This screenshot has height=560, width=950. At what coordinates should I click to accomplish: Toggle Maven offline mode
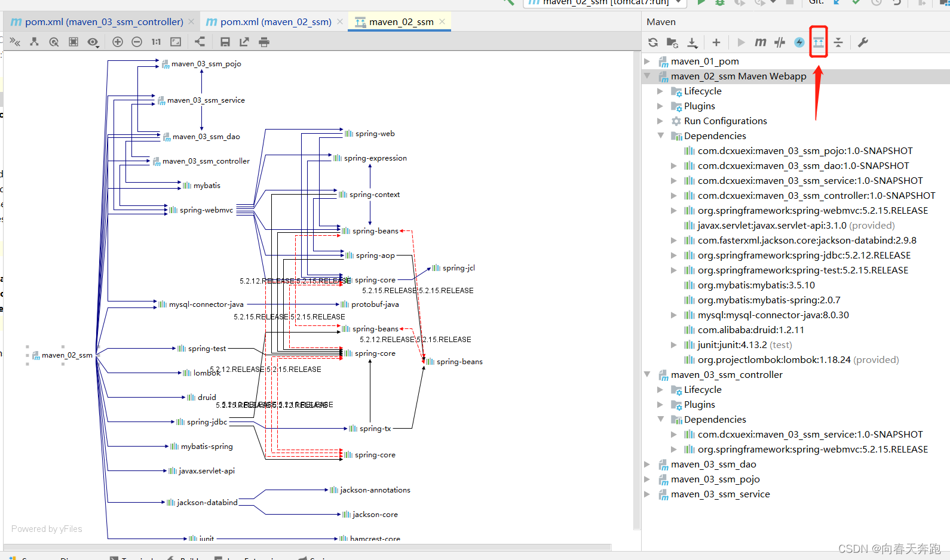(780, 42)
